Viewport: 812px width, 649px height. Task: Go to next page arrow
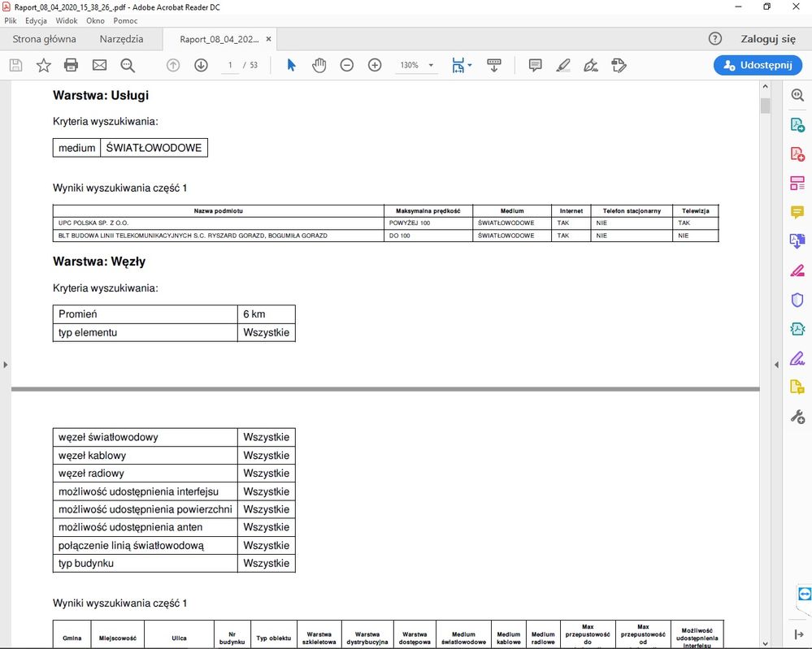[201, 65]
